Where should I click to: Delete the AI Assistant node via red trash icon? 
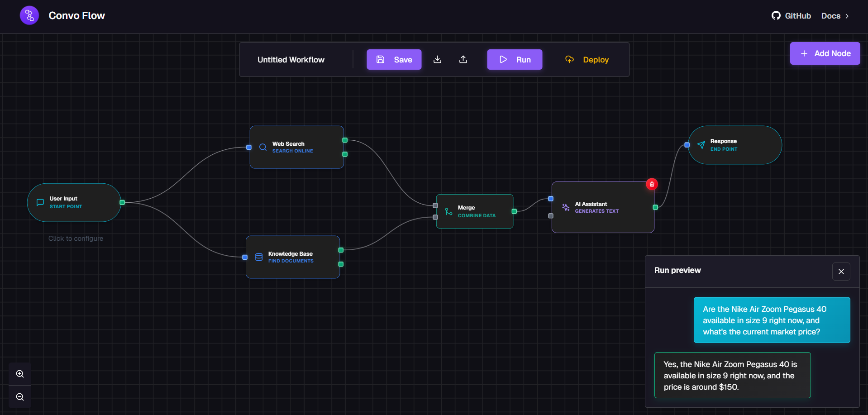(x=652, y=184)
